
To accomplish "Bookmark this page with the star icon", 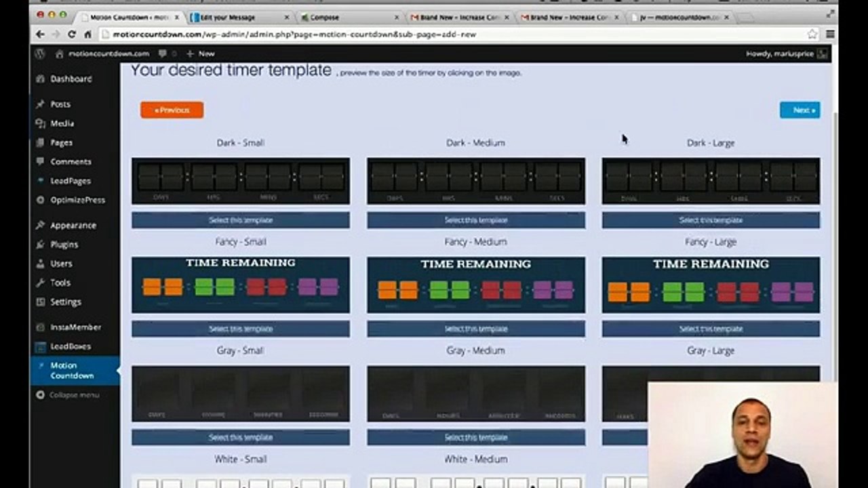I will tap(812, 34).
